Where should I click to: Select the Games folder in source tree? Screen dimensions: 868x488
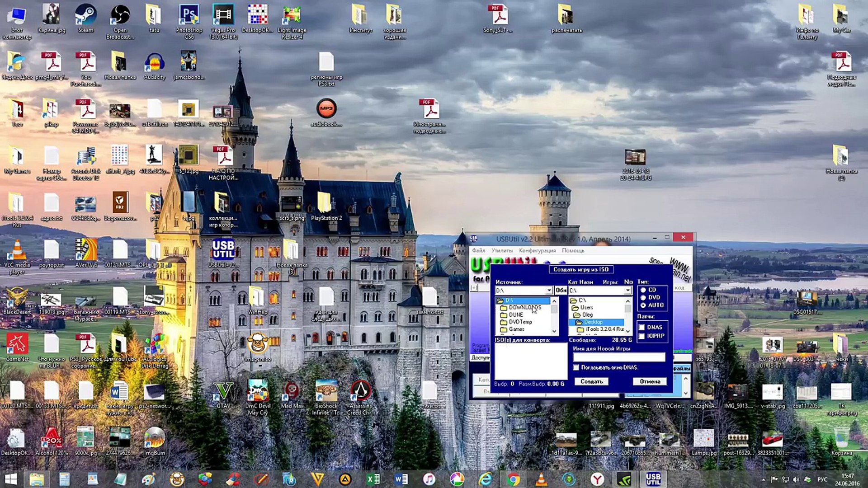coord(516,329)
